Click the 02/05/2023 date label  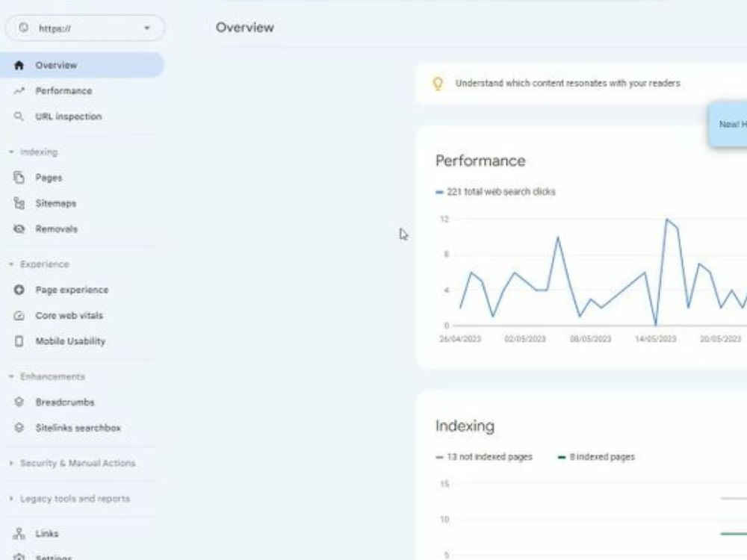click(525, 339)
